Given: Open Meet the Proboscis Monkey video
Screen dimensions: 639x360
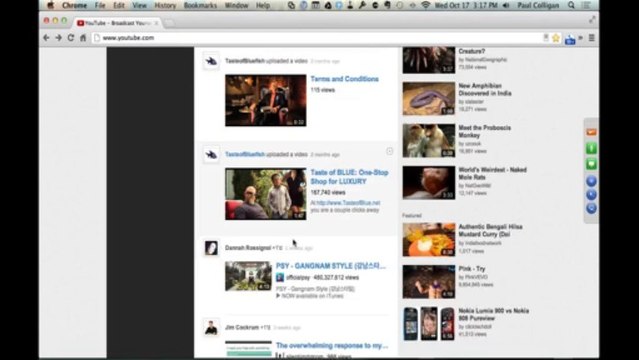Looking at the screenshot, I should click(484, 131).
